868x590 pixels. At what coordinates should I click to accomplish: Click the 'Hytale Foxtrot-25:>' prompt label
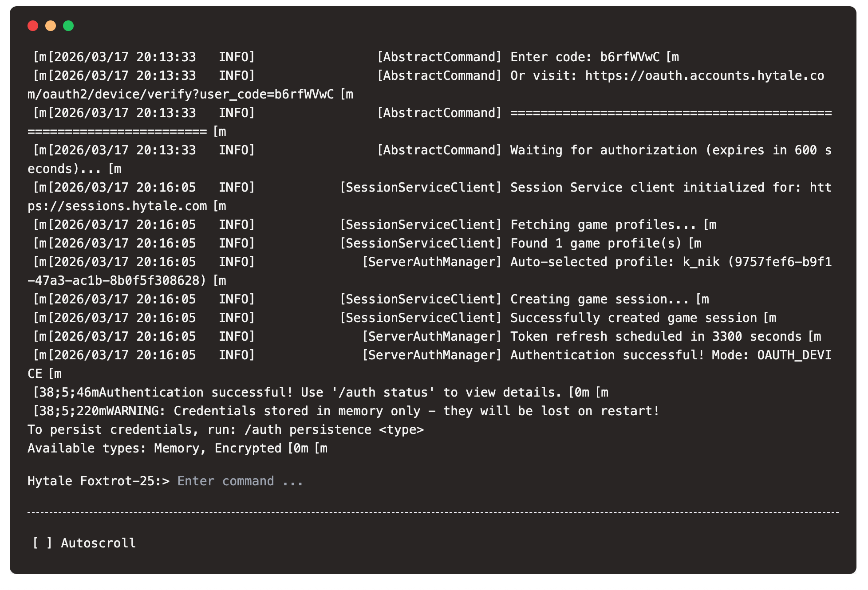tap(99, 481)
